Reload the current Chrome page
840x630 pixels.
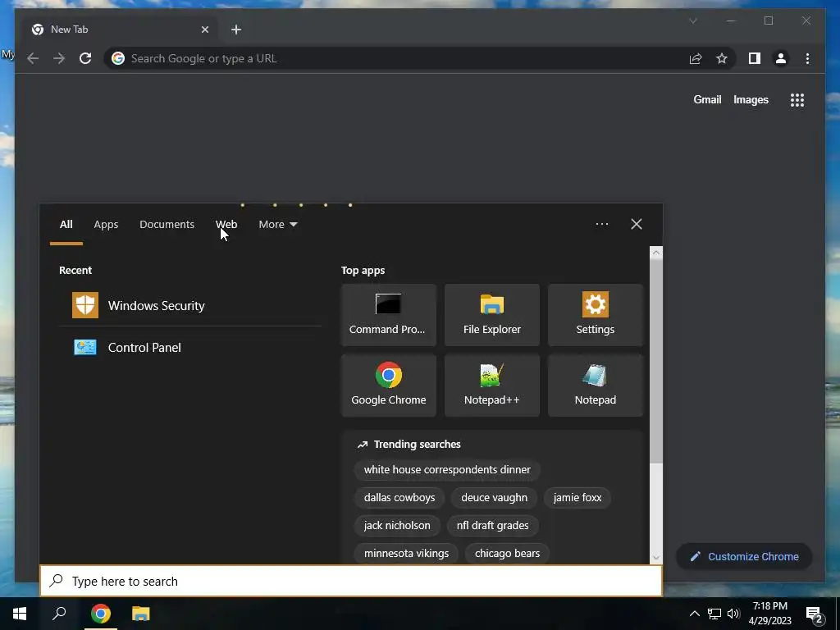click(x=85, y=58)
